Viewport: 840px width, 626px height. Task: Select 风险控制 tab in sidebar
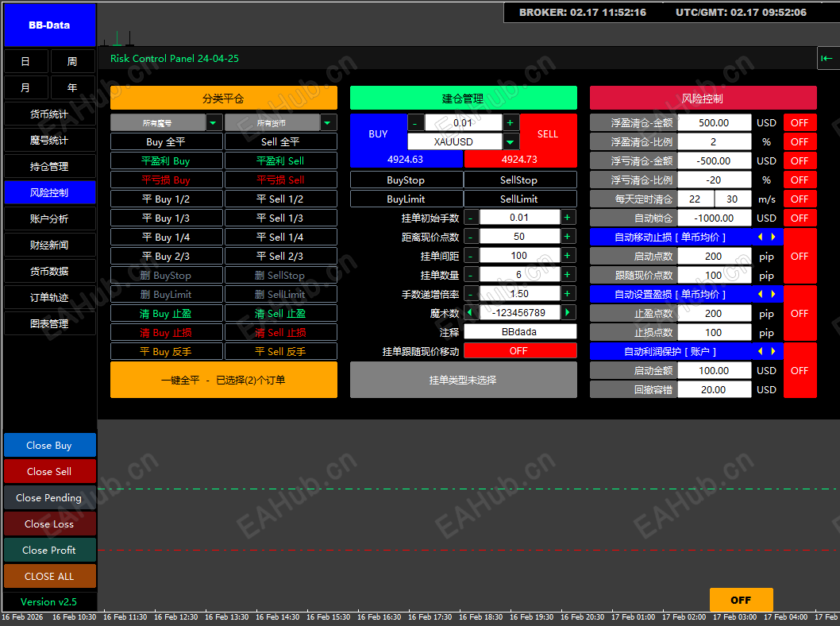point(49,192)
